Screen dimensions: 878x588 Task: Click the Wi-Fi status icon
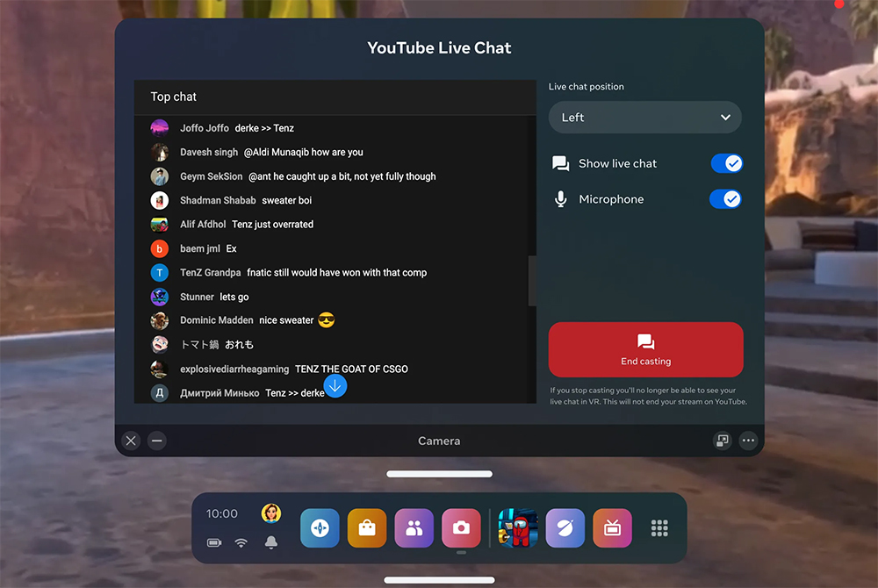[x=241, y=542]
